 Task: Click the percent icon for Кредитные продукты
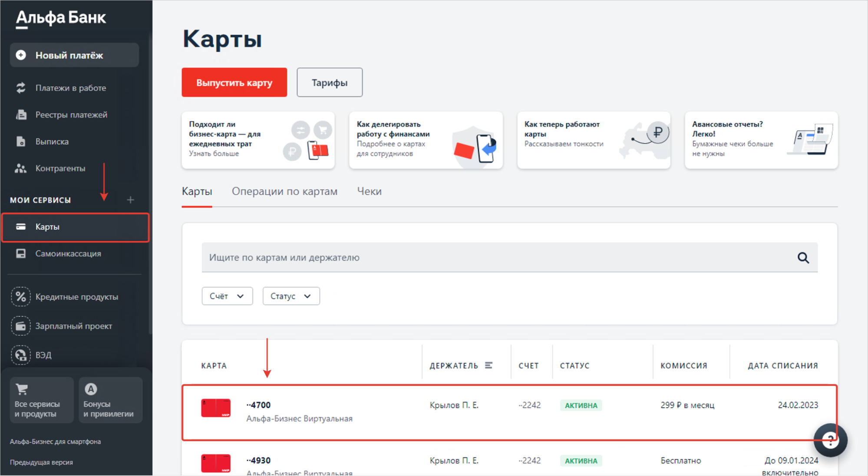[x=21, y=297]
